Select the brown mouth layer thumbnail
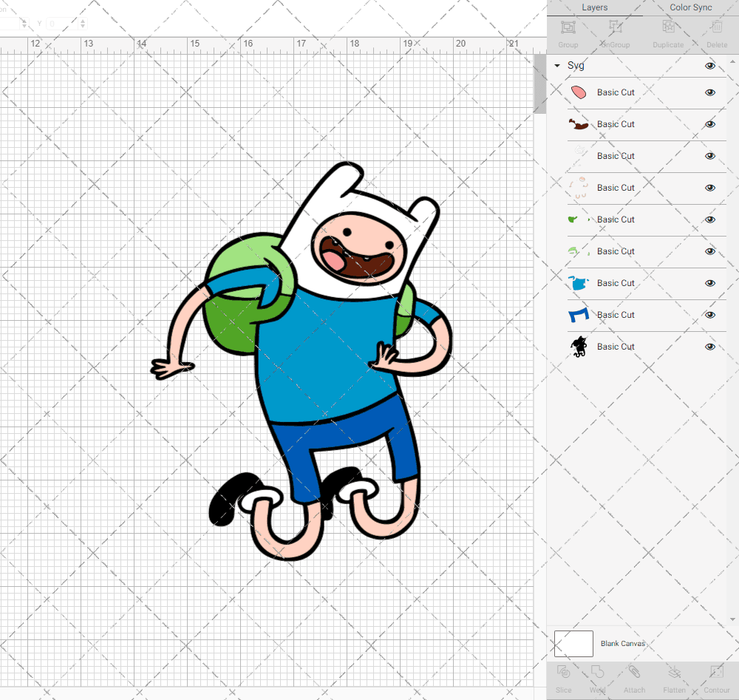 click(579, 124)
